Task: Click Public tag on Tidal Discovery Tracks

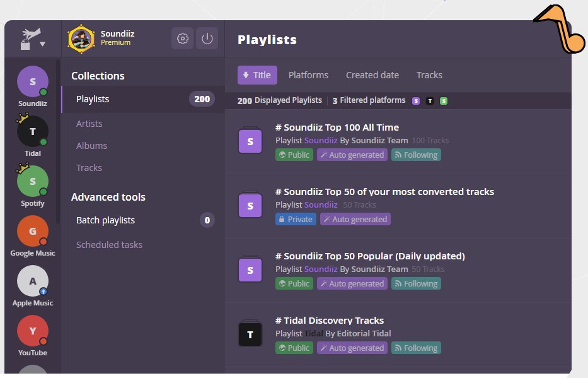Action: pyautogui.click(x=294, y=348)
